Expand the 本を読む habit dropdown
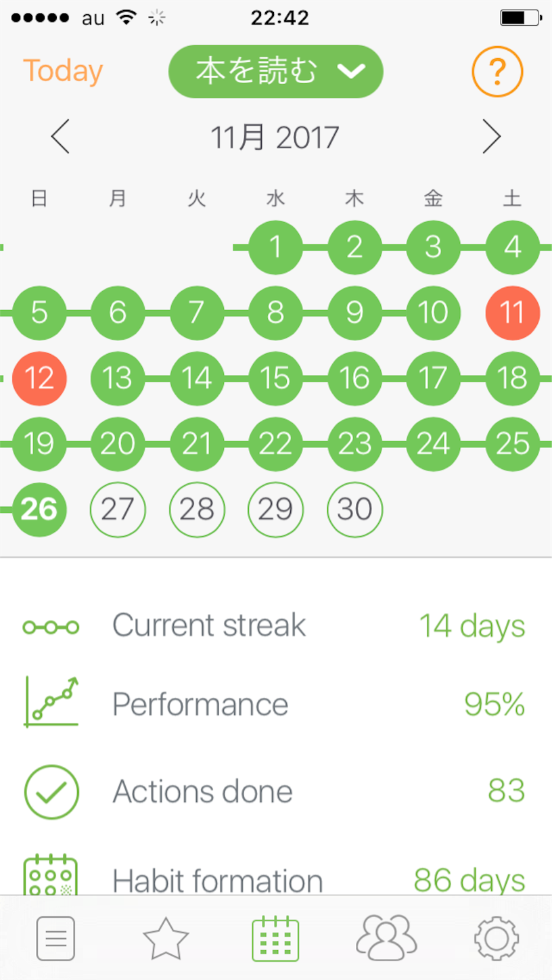Viewport: 552px width, 980px height. (x=276, y=72)
